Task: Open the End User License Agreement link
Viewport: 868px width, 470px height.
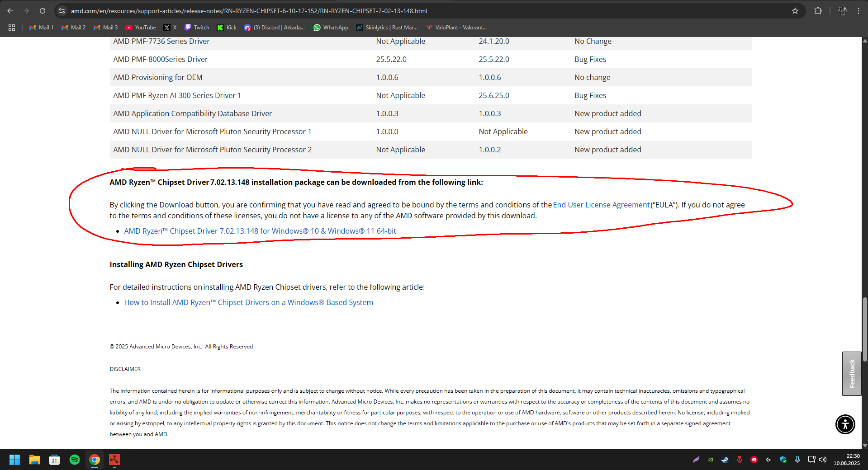Action: point(601,205)
